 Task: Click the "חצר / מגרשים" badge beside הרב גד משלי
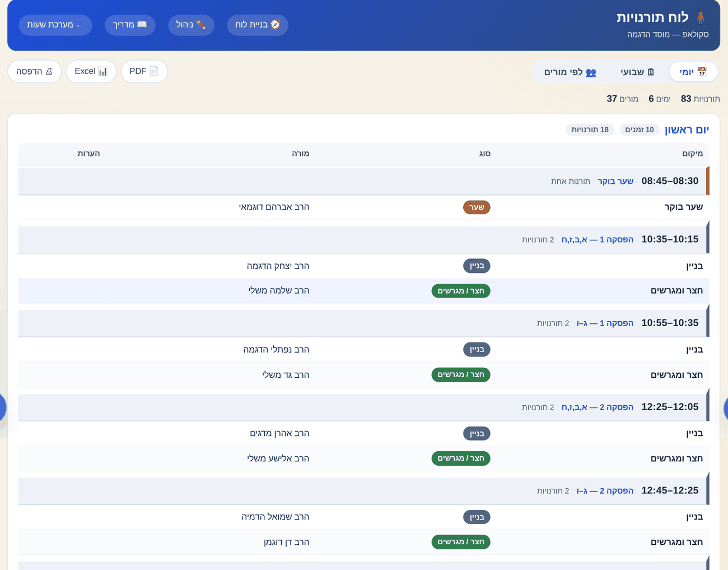461,374
